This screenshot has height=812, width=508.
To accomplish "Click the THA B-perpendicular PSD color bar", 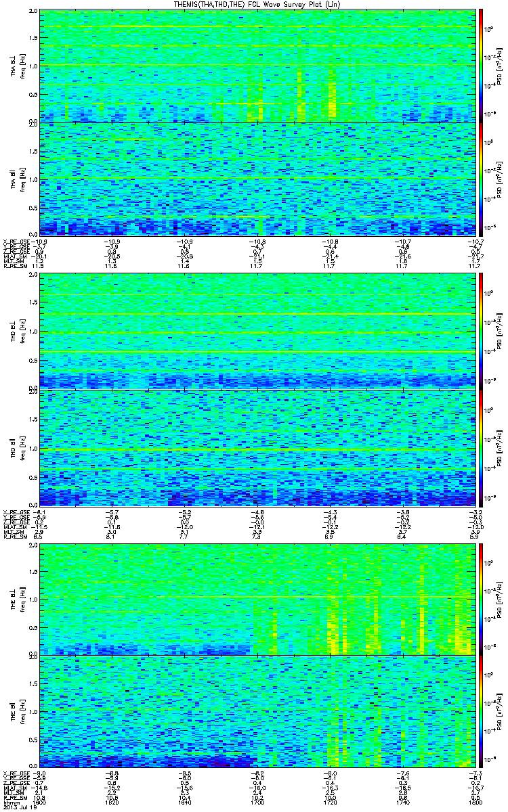I will [482, 65].
